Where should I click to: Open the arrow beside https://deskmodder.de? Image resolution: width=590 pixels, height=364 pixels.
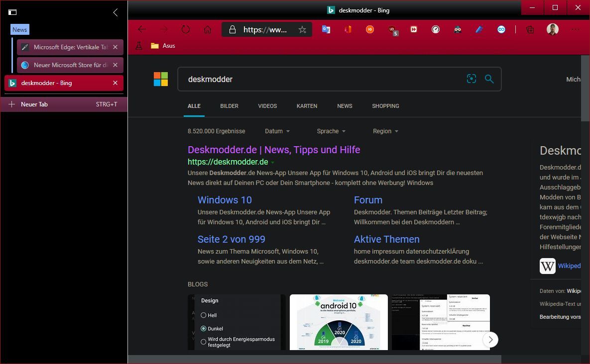[273, 162]
